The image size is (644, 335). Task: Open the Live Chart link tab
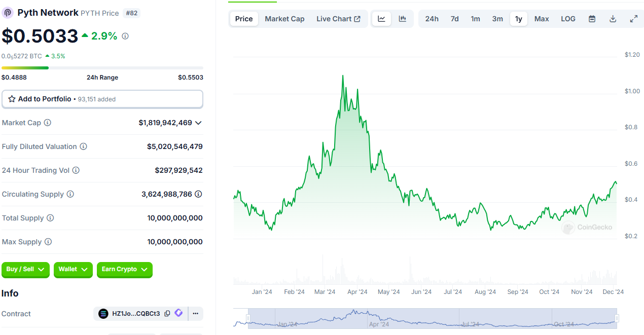pyautogui.click(x=338, y=19)
